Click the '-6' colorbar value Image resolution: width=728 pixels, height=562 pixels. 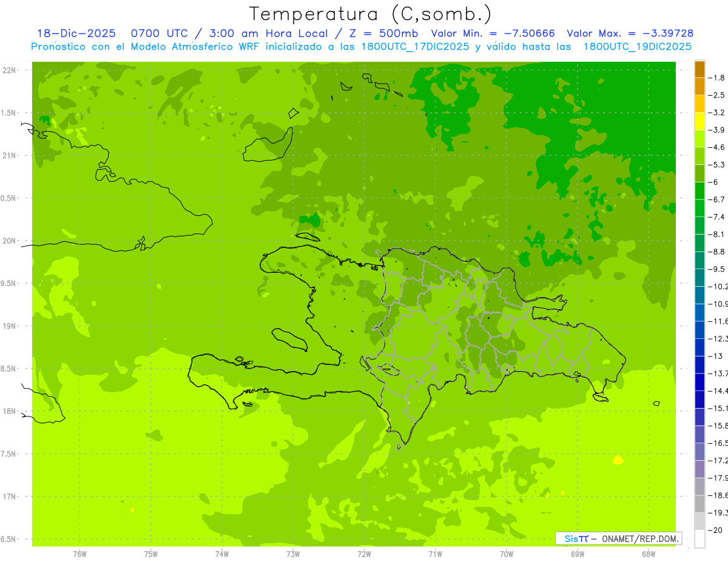pos(714,182)
